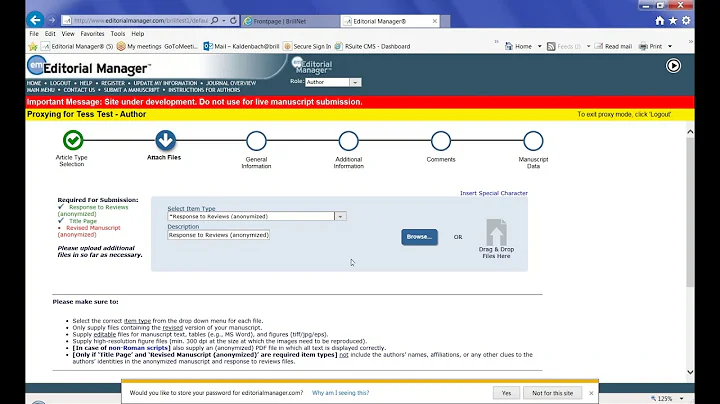Click the Browse... button

tap(419, 237)
